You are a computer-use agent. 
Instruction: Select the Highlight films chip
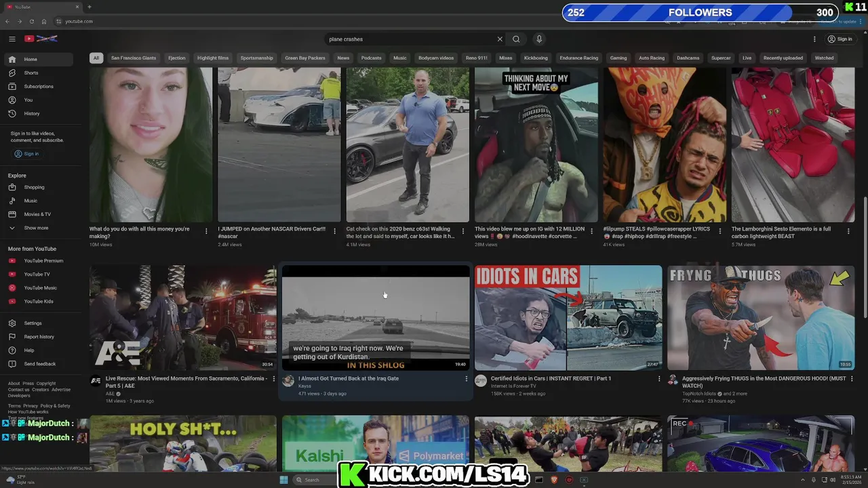click(213, 58)
